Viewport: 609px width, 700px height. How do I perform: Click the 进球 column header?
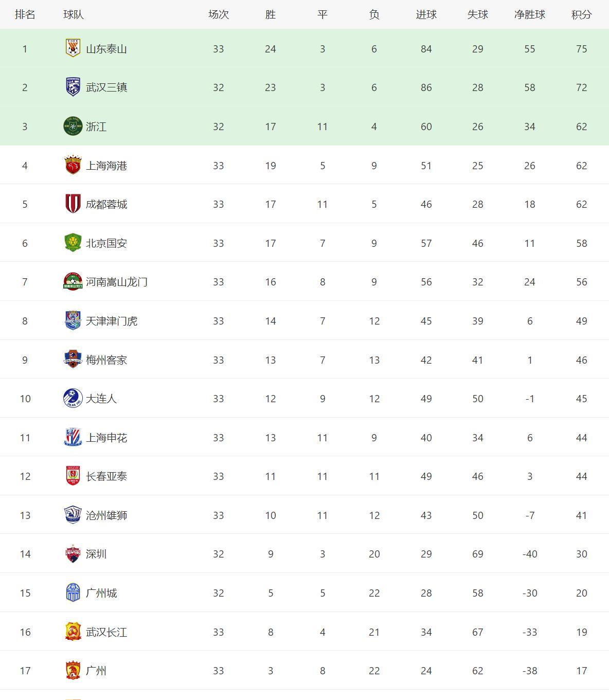pyautogui.click(x=426, y=14)
